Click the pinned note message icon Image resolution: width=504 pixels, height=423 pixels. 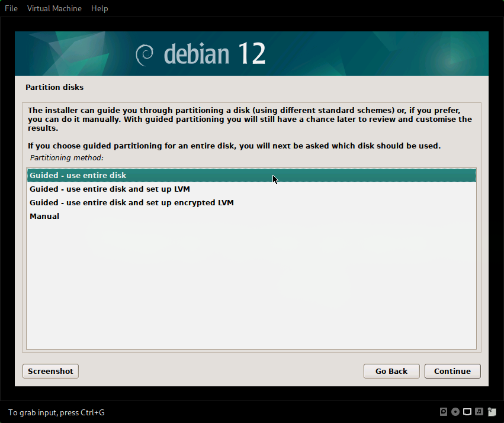tap(492, 412)
